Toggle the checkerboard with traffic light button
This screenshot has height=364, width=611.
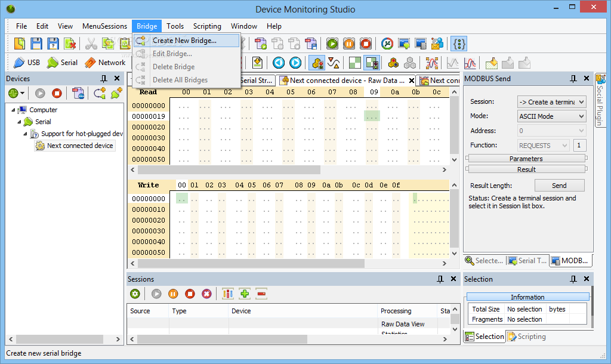(x=372, y=63)
